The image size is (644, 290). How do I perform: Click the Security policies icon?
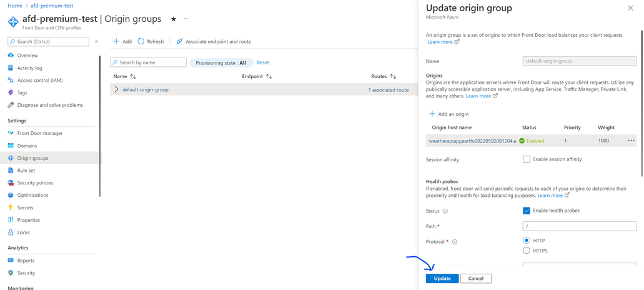[11, 182]
